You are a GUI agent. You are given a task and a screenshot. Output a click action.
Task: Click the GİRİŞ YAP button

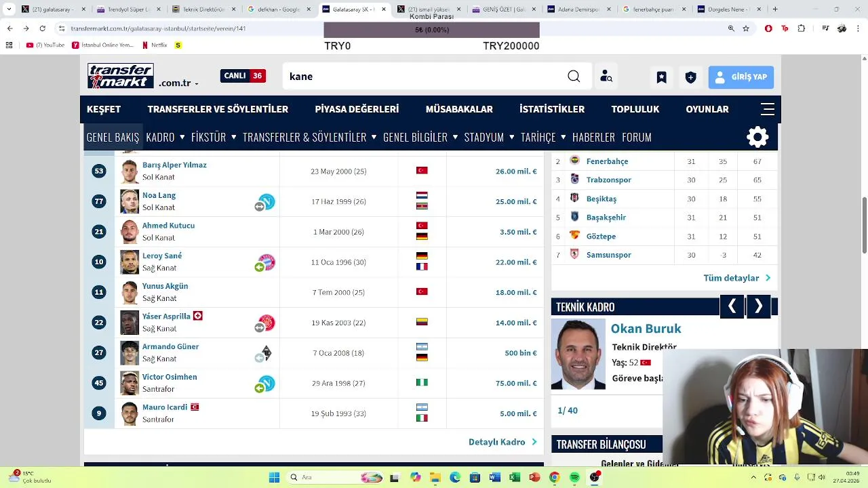pyautogui.click(x=741, y=77)
